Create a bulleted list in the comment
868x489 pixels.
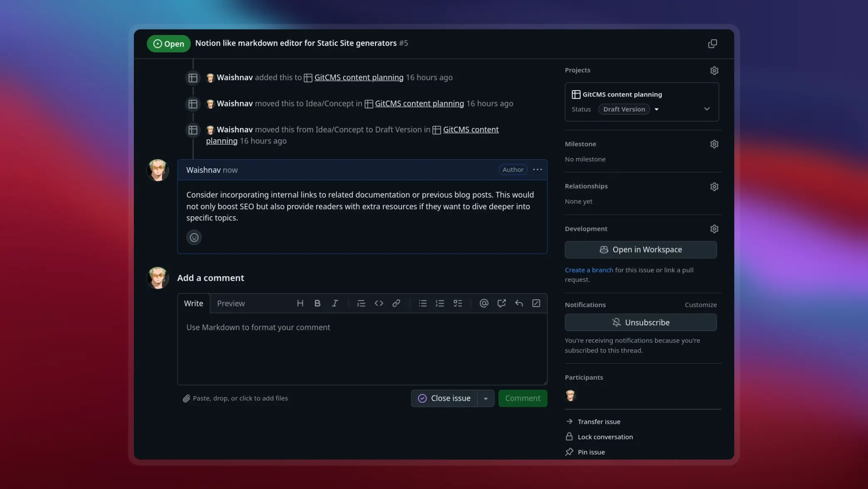pyautogui.click(x=422, y=303)
